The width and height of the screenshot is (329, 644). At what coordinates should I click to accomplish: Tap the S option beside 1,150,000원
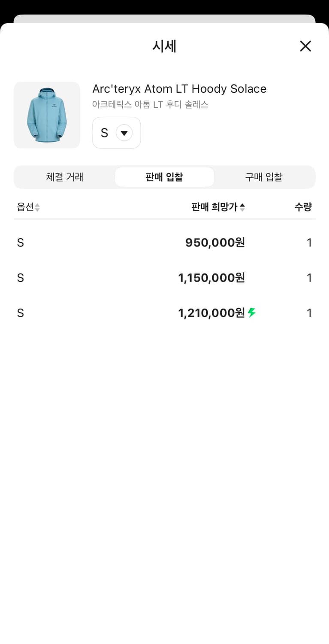coord(20,278)
